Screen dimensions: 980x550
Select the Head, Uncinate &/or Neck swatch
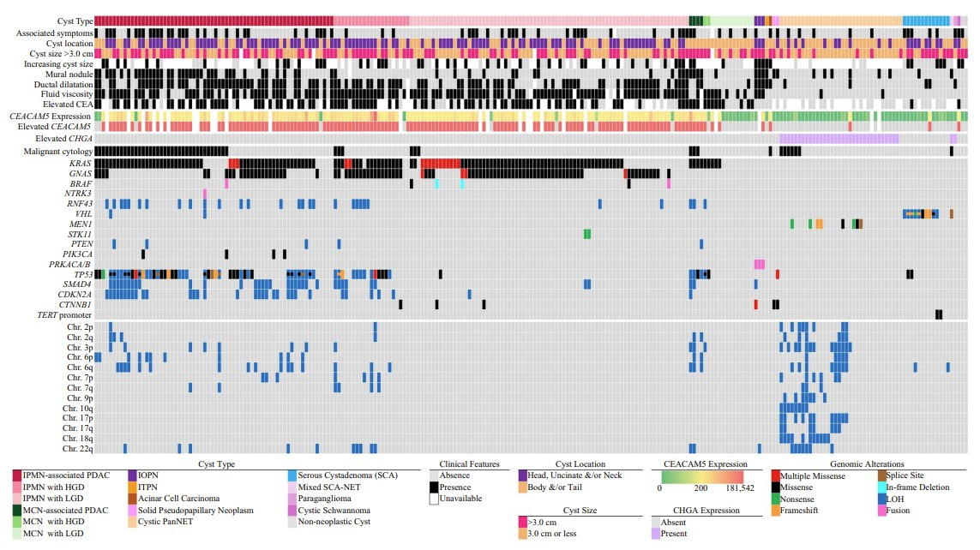click(522, 475)
